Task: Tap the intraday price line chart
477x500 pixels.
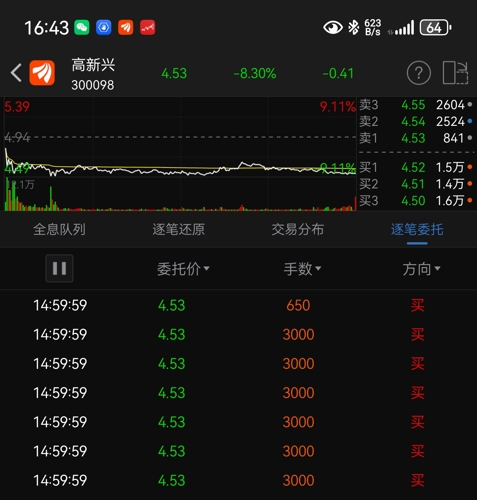Action: pyautogui.click(x=180, y=137)
